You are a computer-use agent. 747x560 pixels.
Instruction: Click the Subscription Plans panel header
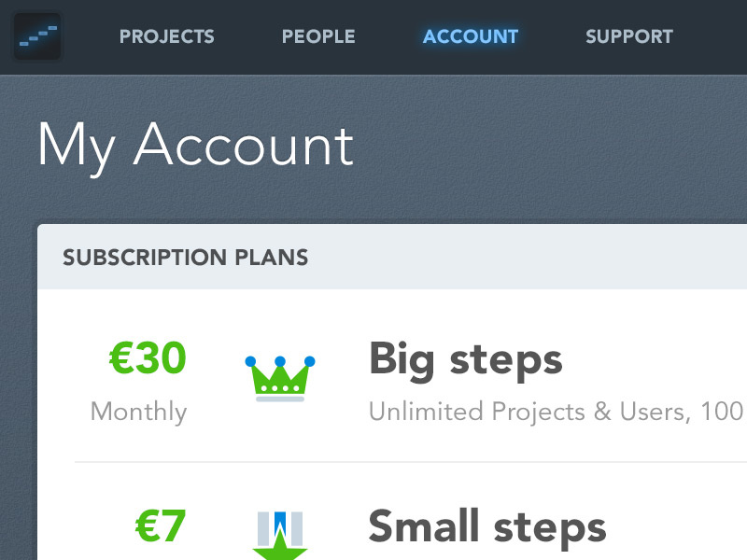[x=186, y=257]
